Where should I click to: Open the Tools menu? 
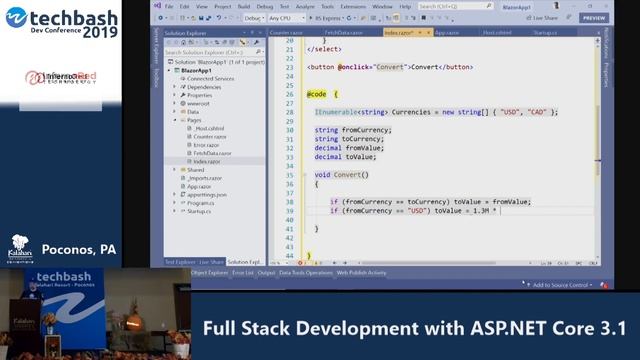coord(327,7)
